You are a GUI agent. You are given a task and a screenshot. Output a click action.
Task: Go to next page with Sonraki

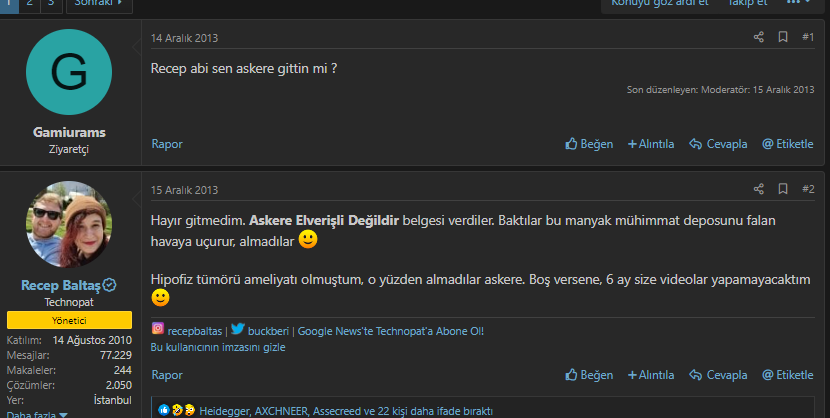point(99,3)
